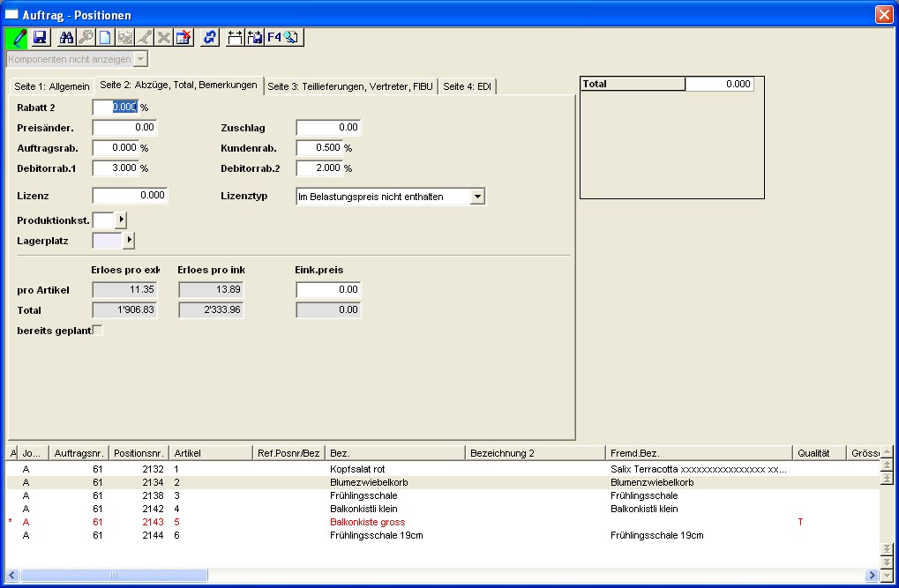899x588 pixels.
Task: Click the horizontal scrollbar right arrow
Action: (872, 575)
